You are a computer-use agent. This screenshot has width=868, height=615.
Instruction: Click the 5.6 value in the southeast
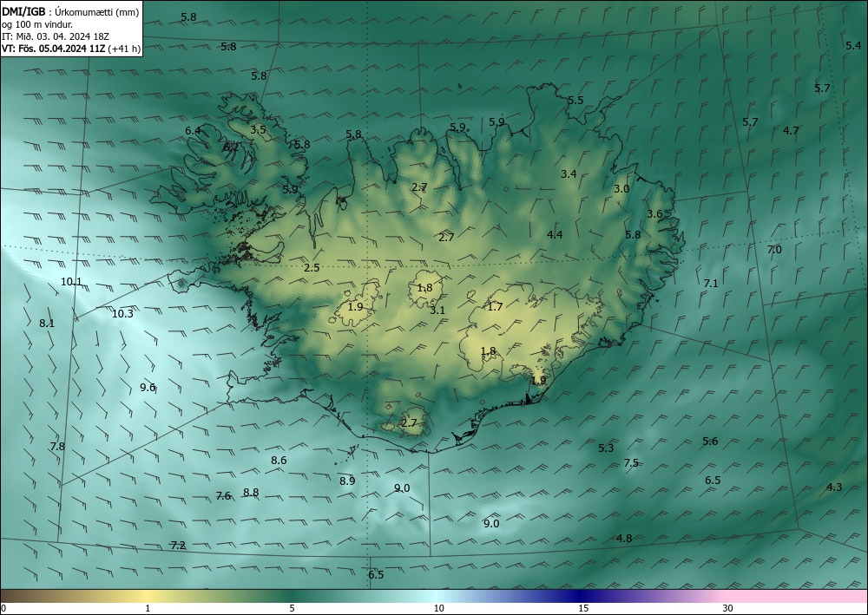[710, 441]
